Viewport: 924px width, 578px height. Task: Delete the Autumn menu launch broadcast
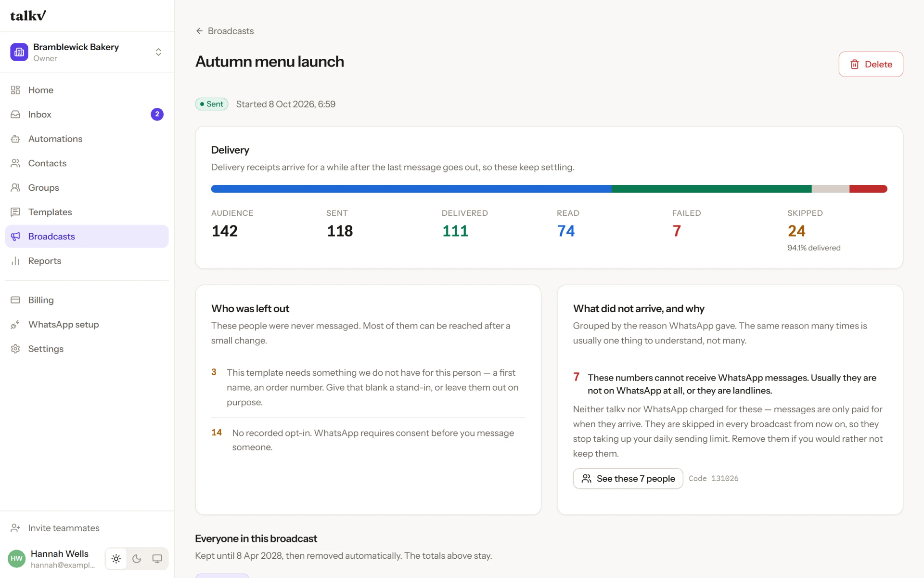pos(871,64)
